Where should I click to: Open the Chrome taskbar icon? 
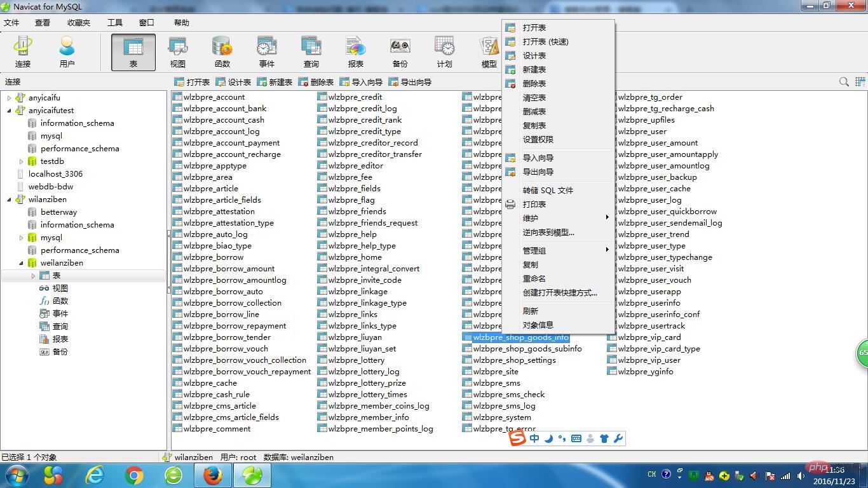134,475
